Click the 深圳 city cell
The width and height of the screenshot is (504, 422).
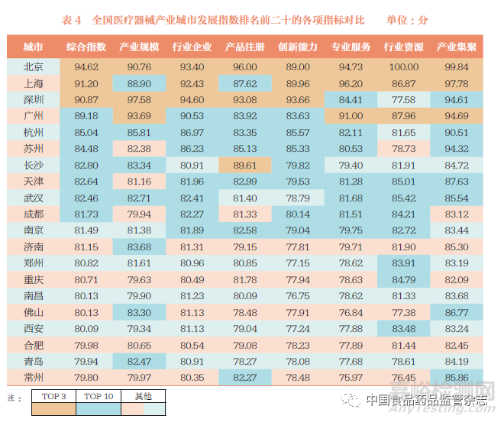point(33,100)
